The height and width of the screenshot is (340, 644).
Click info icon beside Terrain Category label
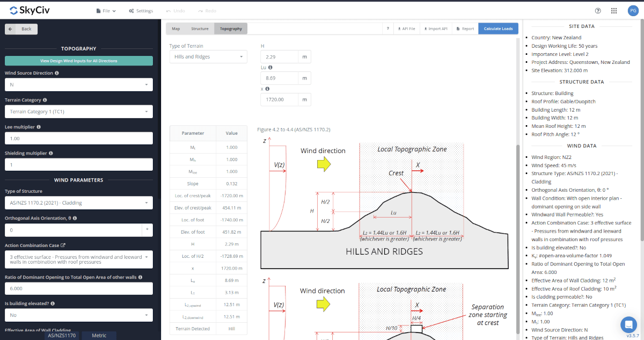pyautogui.click(x=45, y=100)
